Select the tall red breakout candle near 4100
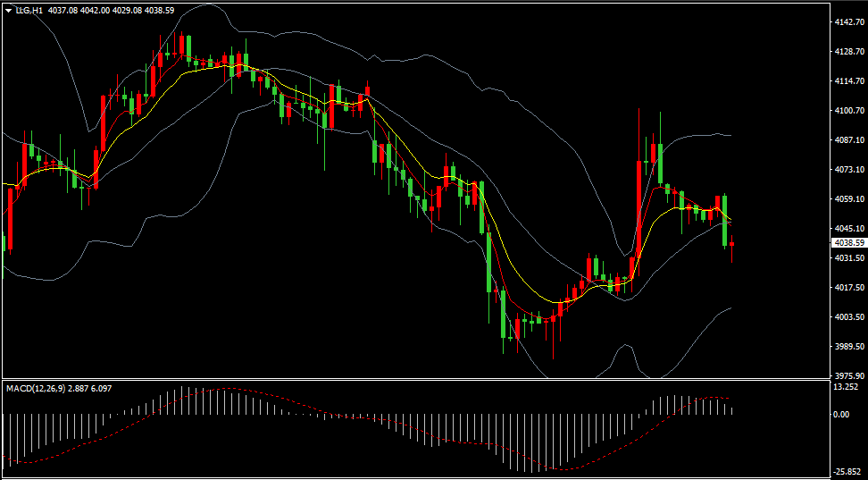The height and width of the screenshot is (480, 868). click(x=638, y=191)
